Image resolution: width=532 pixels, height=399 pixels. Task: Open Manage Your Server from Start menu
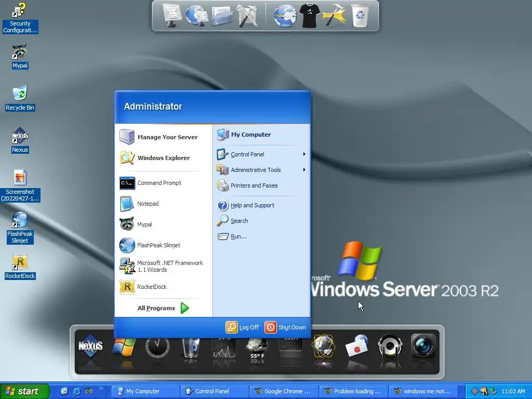(164, 137)
